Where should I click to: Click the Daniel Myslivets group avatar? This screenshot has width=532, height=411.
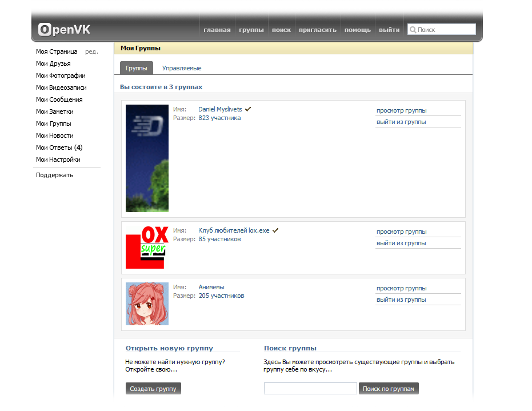tap(147, 158)
